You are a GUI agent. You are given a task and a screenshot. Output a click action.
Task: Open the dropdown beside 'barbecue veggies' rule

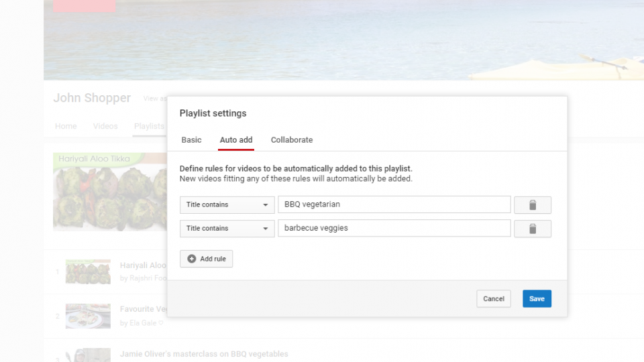click(x=227, y=229)
